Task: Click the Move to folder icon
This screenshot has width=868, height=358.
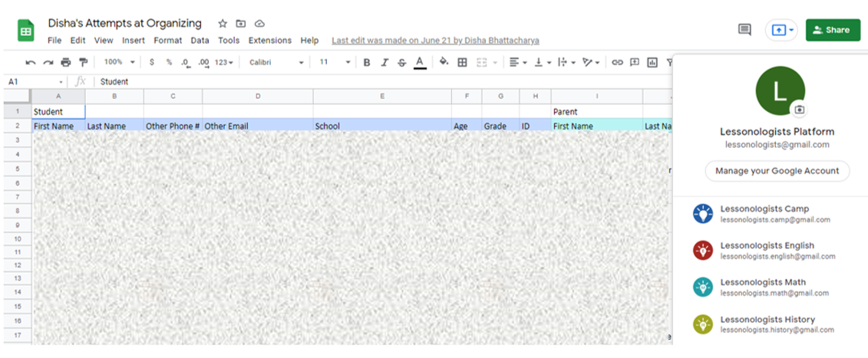Action: click(x=241, y=23)
